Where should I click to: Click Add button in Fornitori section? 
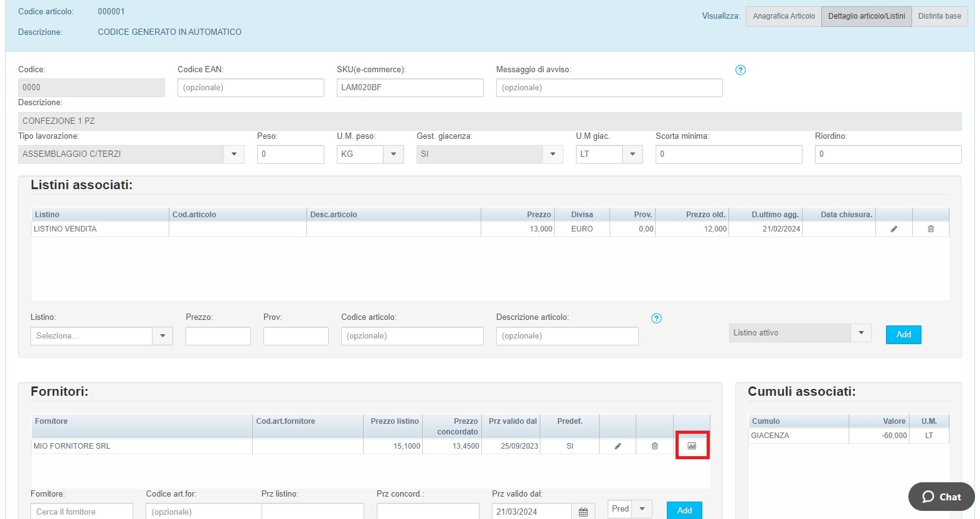pyautogui.click(x=684, y=510)
